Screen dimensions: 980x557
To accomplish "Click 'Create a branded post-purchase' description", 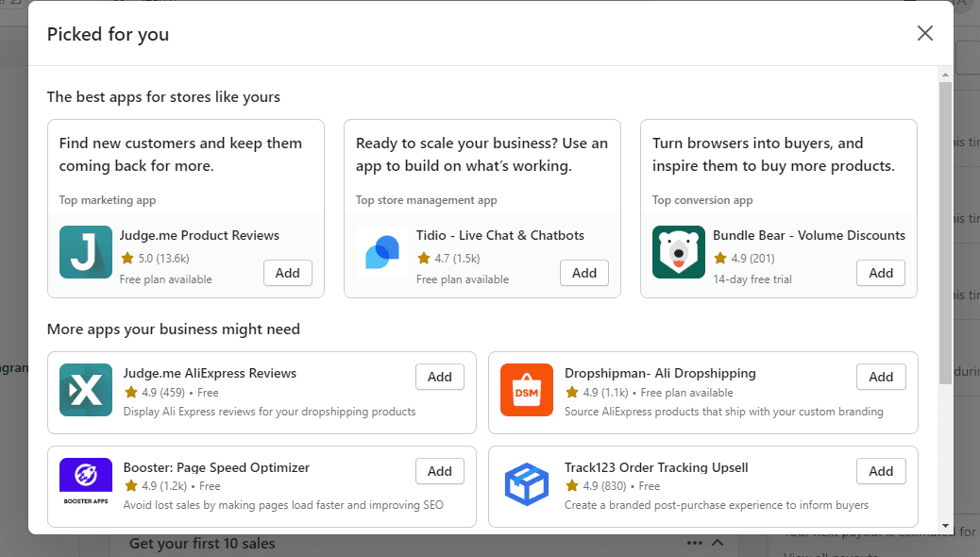I will tap(717, 505).
